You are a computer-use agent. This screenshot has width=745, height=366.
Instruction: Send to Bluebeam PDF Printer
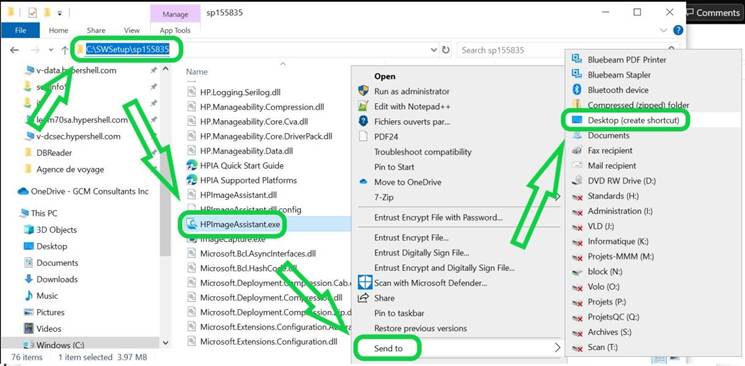pos(627,60)
